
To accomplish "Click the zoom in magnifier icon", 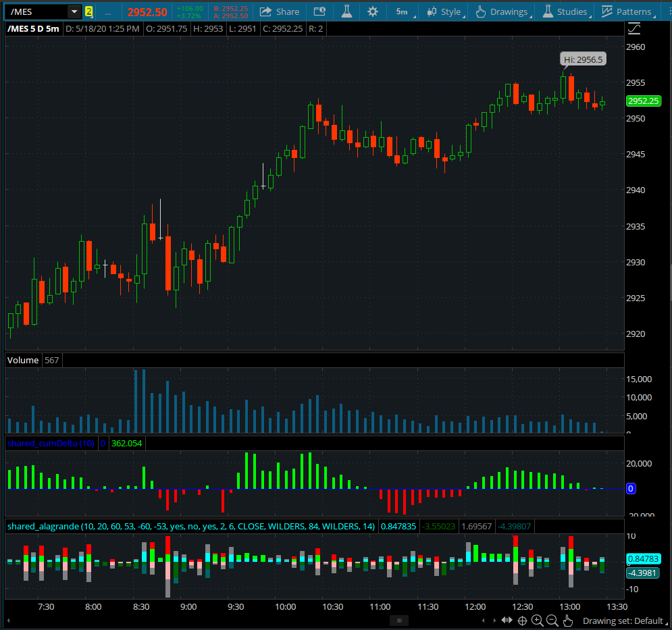I will click(x=537, y=620).
